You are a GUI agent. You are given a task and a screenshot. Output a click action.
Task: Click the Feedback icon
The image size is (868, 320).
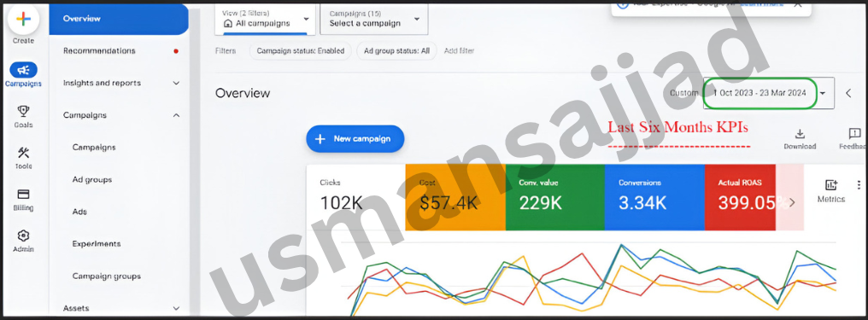854,134
